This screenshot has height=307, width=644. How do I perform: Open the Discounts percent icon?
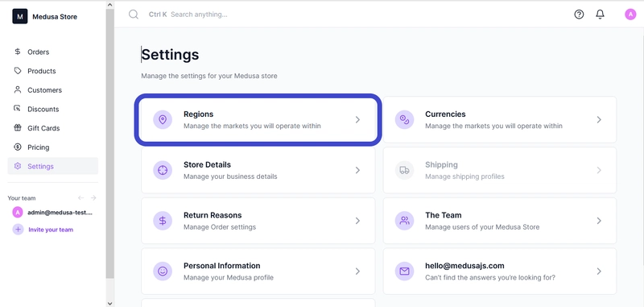coord(17,109)
